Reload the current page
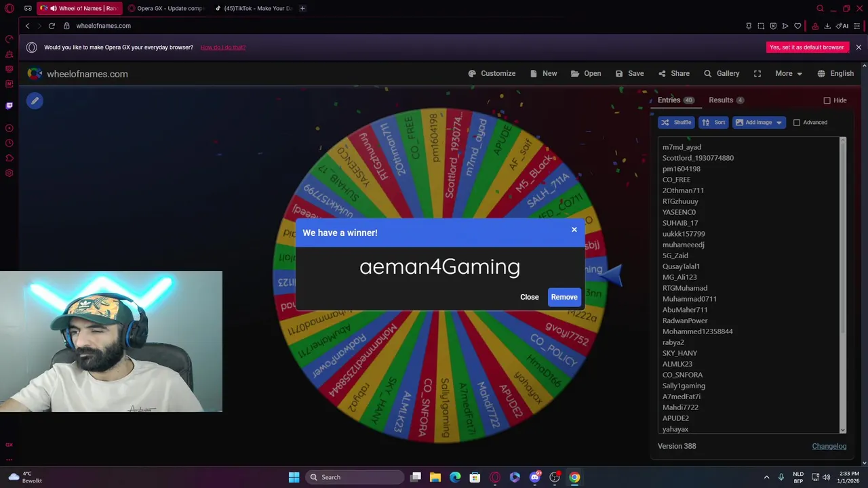 (x=52, y=26)
